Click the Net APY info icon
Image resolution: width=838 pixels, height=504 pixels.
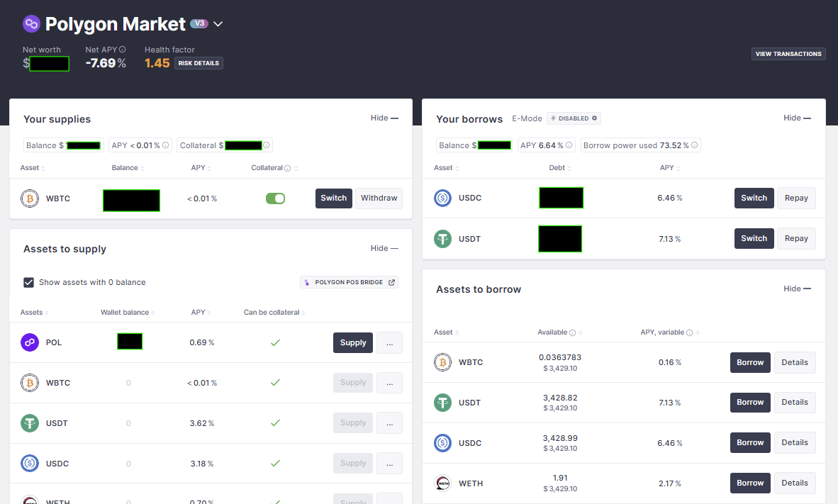pyautogui.click(x=123, y=50)
